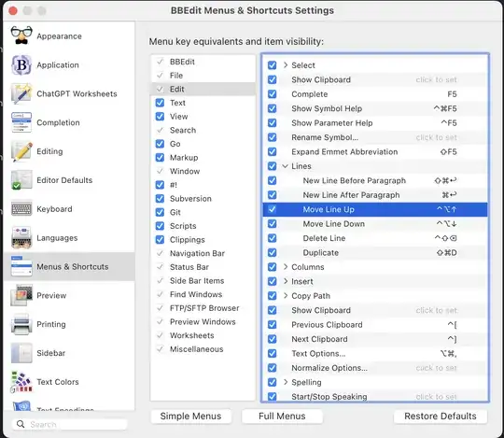Select the Edit menu row
504x438 pixels.
coord(203,89)
